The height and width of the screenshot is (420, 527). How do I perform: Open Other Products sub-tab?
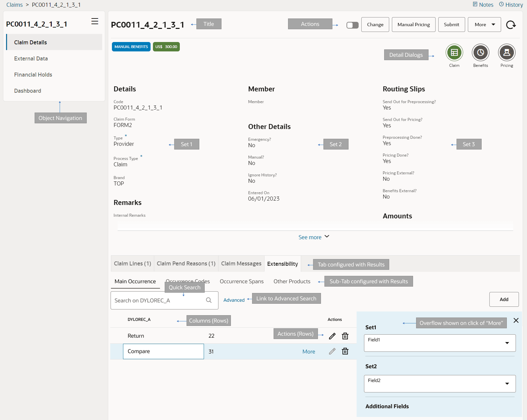pos(292,282)
